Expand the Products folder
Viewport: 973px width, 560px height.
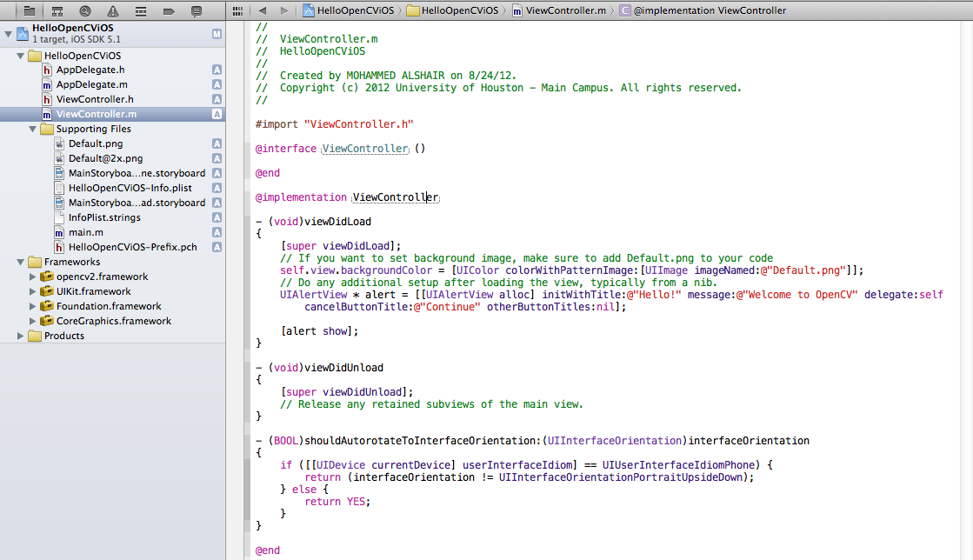pyautogui.click(x=22, y=336)
